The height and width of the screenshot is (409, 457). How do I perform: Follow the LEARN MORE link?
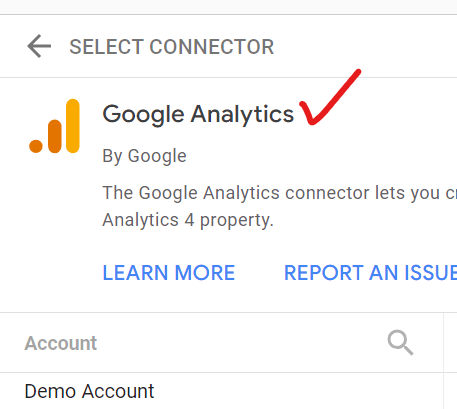169,273
